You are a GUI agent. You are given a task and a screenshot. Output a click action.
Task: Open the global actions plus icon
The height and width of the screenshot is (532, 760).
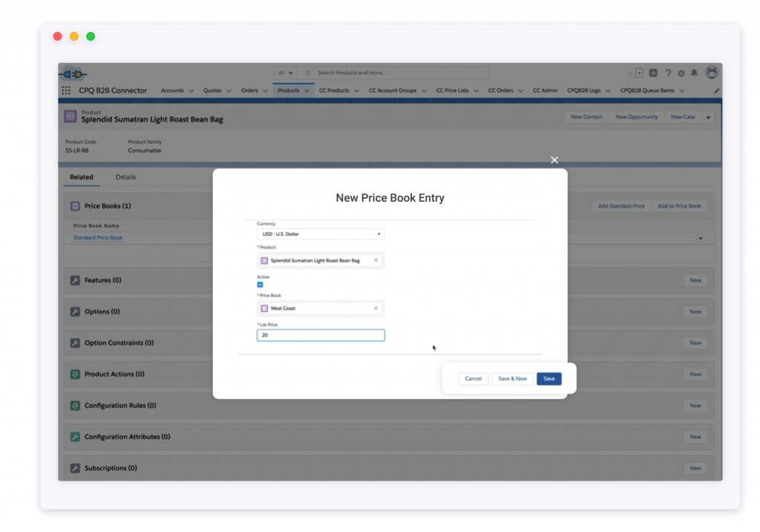click(653, 73)
